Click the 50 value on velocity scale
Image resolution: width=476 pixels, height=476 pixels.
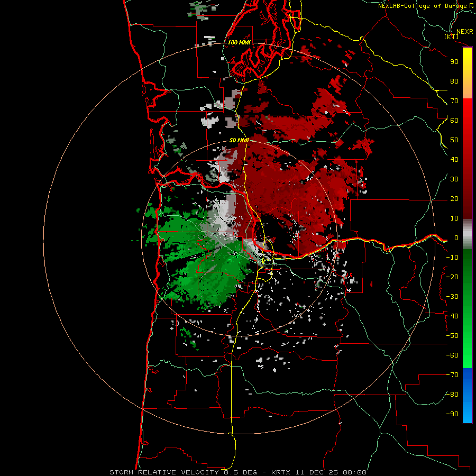coord(454,140)
